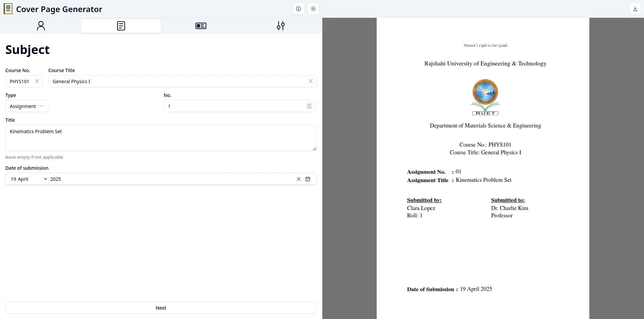Edit the Kinematics Problem Set title field
644x319 pixels.
161,138
